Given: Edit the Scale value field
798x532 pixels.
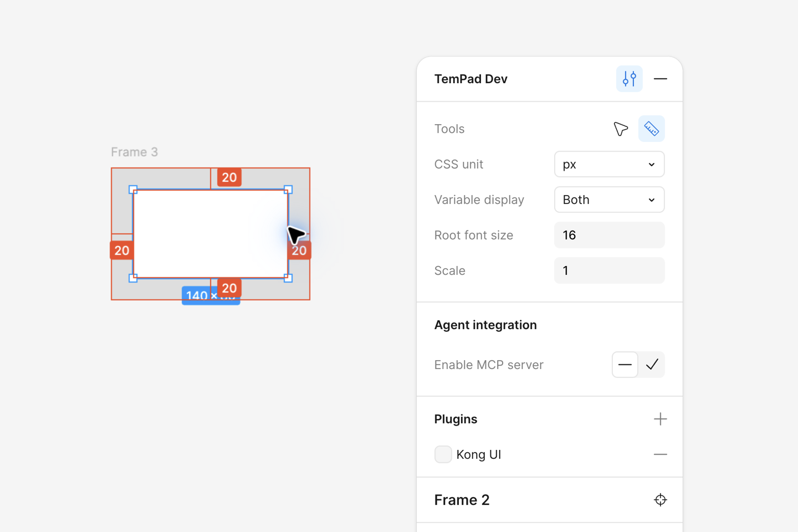Looking at the screenshot, I should click(609, 270).
